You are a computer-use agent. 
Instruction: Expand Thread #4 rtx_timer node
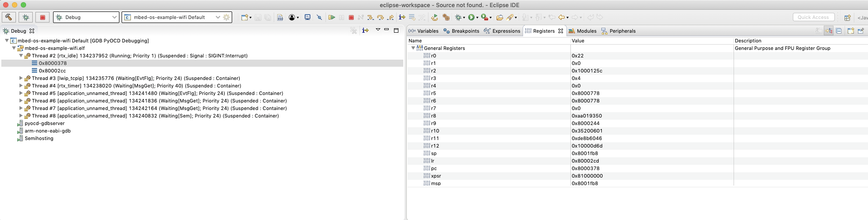click(x=21, y=86)
